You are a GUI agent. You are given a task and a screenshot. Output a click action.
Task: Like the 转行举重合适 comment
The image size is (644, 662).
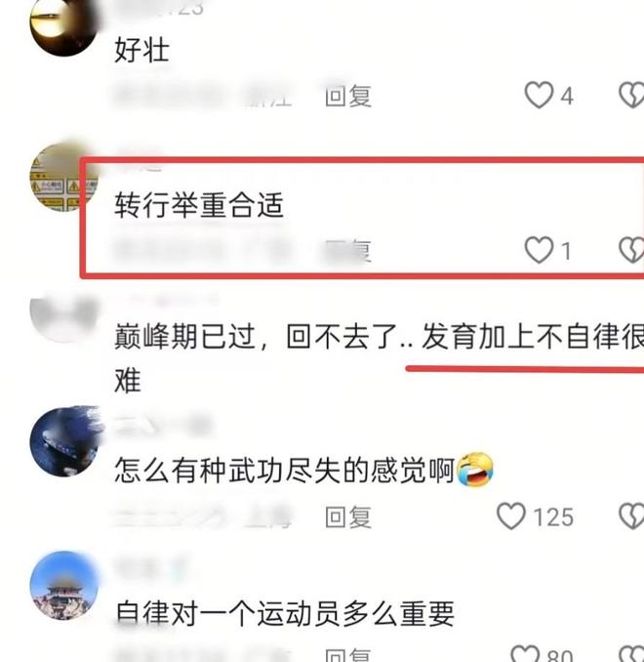click(539, 250)
